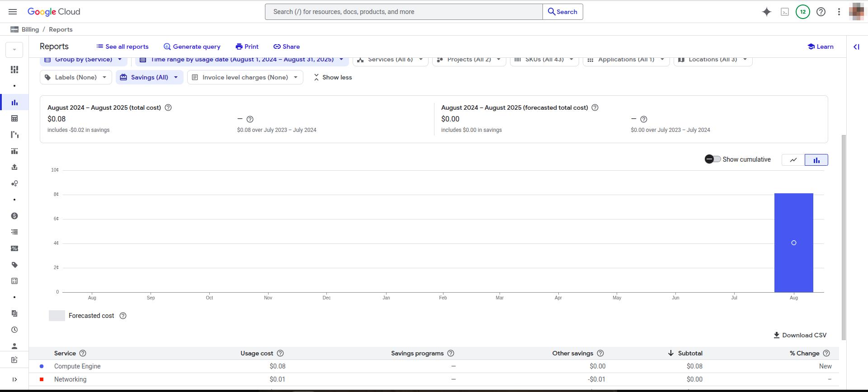Toggle the Show cumulative switch
Image resolution: width=868 pixels, height=392 pixels.
pyautogui.click(x=712, y=159)
